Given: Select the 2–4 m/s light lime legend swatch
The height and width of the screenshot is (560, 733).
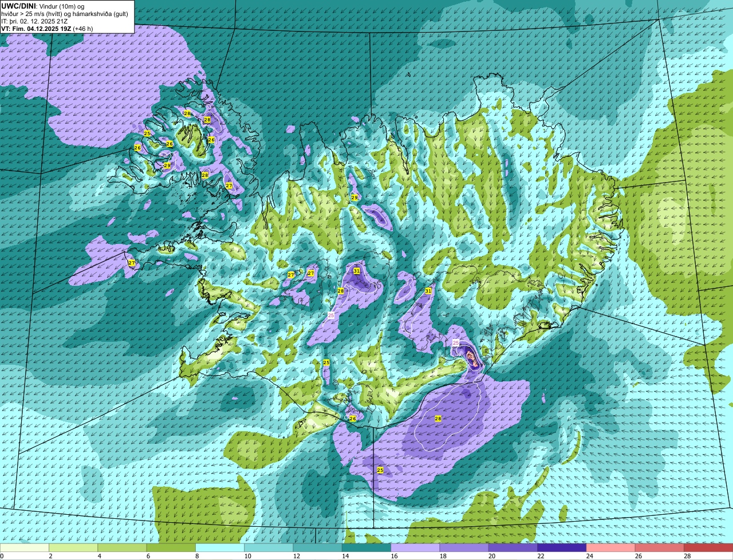Looking at the screenshot, I should 73,548.
